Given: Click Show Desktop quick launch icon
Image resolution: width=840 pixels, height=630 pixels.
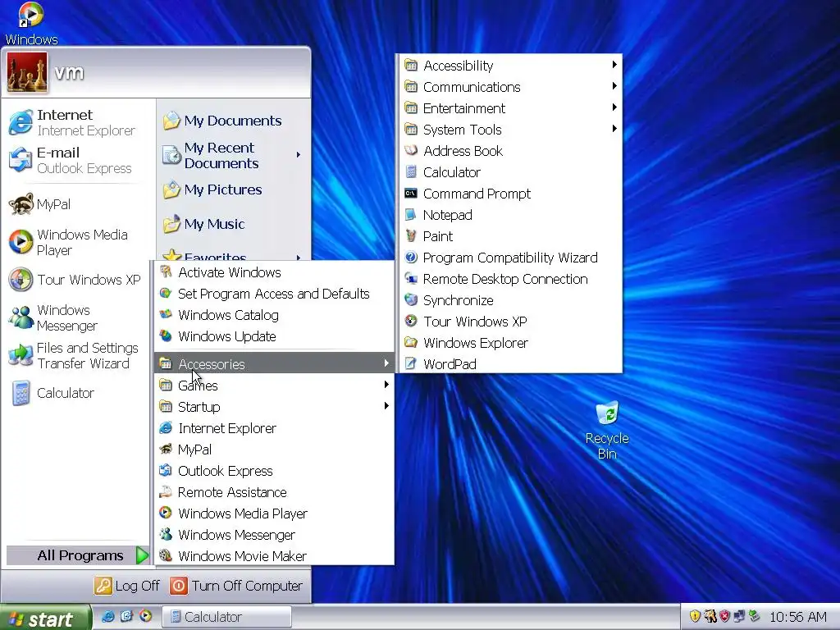Looking at the screenshot, I should pyautogui.click(x=126, y=616).
